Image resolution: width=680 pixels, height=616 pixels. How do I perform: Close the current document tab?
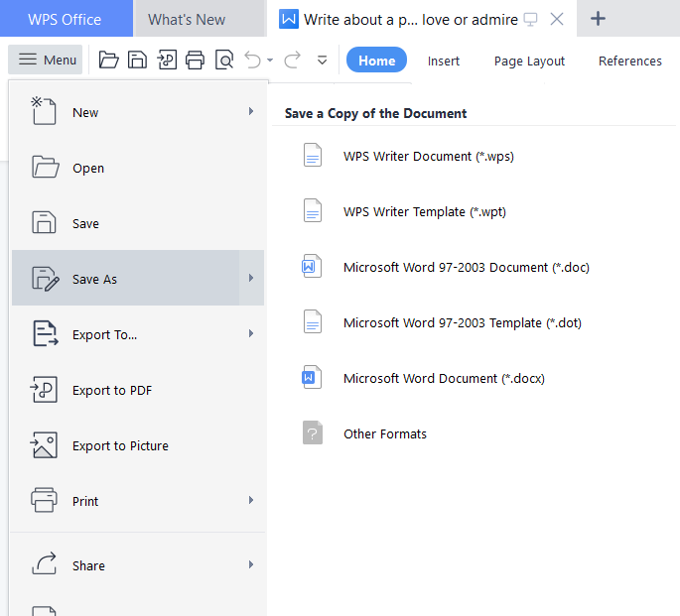556,19
